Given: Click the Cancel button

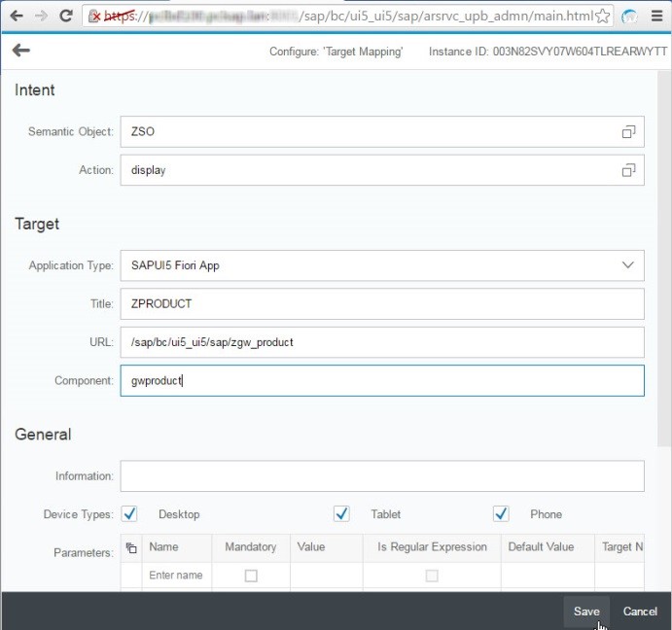Looking at the screenshot, I should pyautogui.click(x=640, y=611).
